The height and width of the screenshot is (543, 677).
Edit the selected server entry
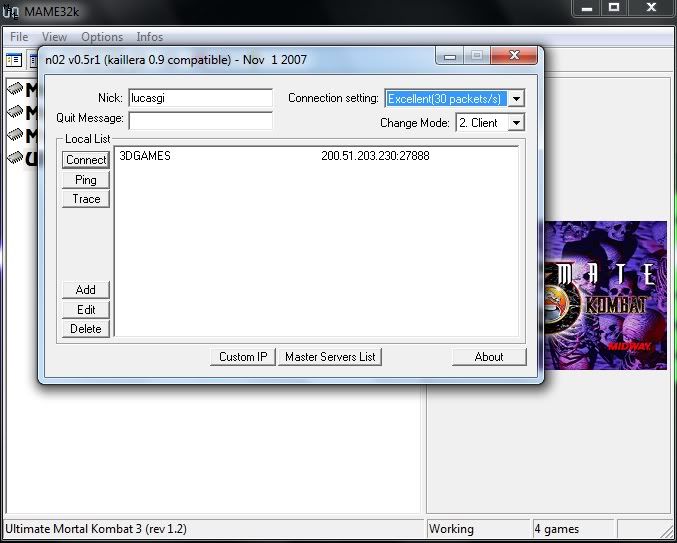[x=86, y=309]
